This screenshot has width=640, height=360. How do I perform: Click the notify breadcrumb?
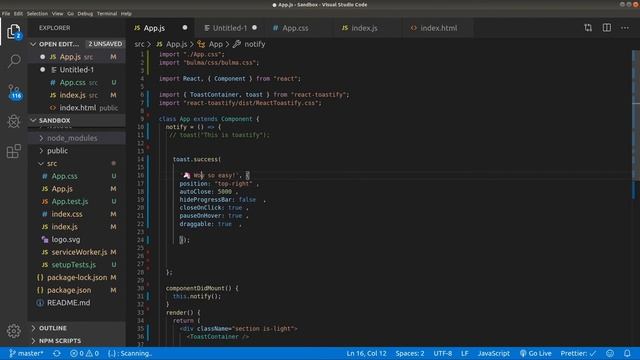(x=249, y=44)
